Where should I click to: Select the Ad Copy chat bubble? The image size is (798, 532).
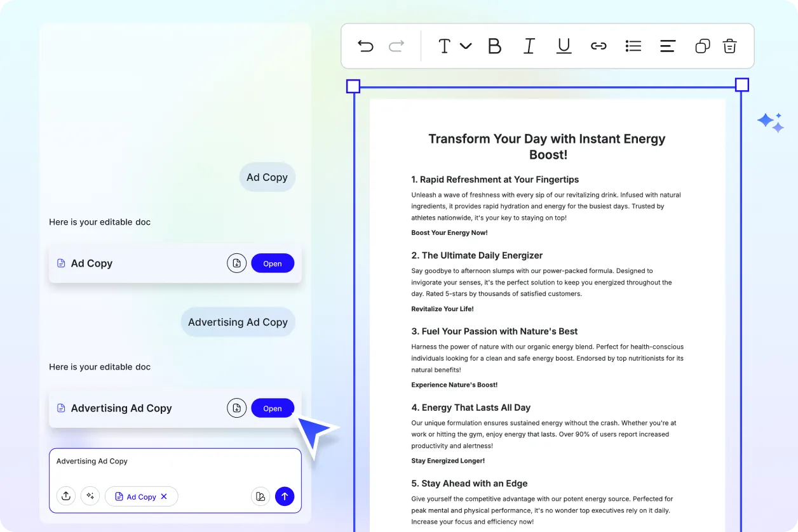coord(267,177)
